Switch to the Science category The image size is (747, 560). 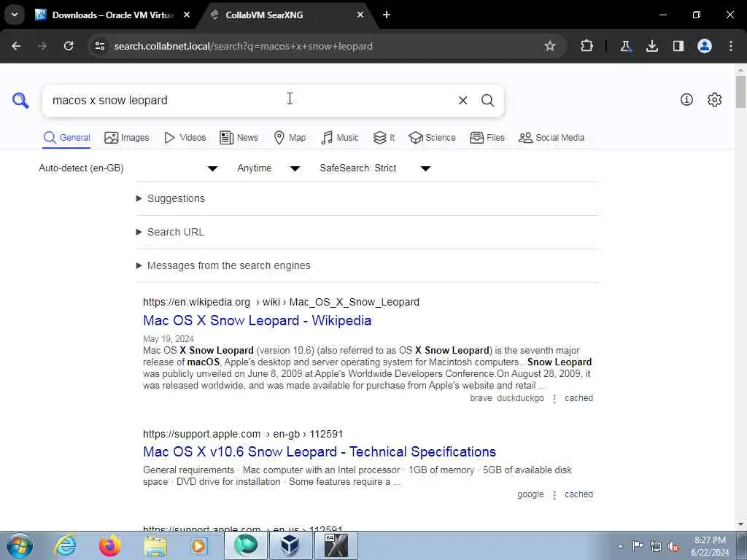(432, 138)
